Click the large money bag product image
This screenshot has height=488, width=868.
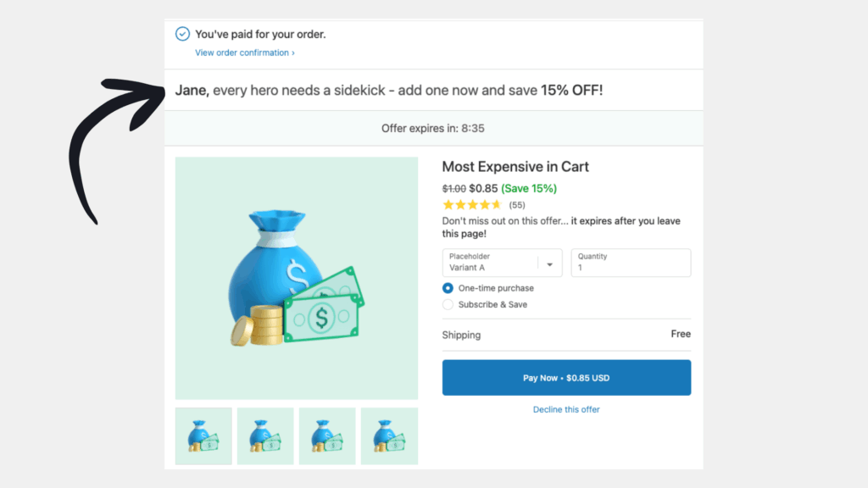296,278
